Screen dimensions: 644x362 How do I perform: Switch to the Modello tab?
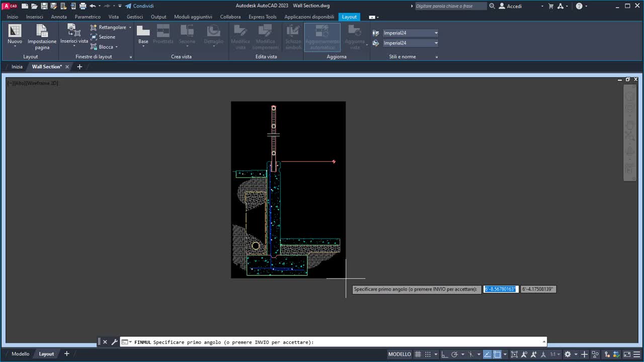point(21,354)
